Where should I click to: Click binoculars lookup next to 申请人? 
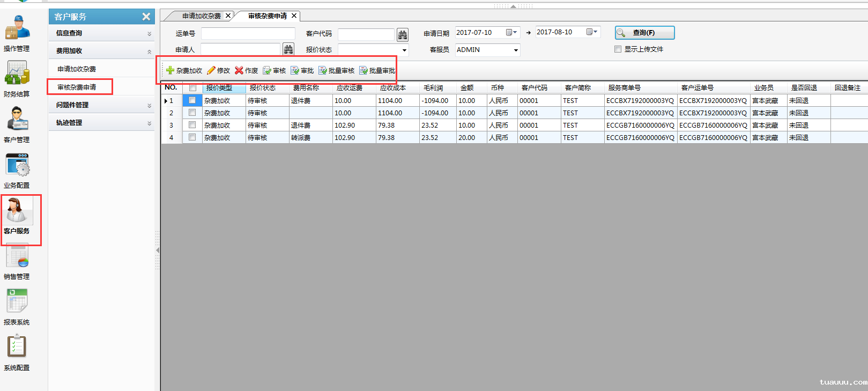tap(288, 49)
